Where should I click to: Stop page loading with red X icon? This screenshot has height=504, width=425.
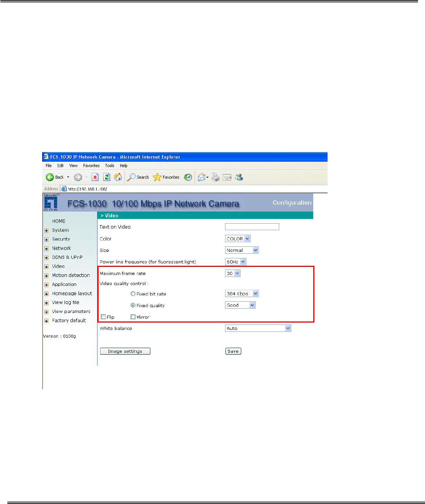(95, 177)
